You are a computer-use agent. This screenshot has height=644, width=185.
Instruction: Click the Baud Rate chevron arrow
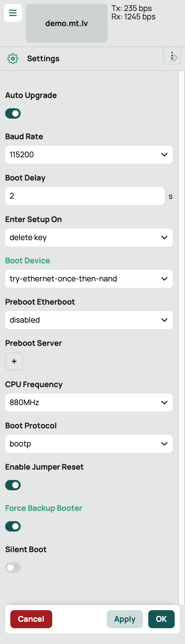coord(164,155)
